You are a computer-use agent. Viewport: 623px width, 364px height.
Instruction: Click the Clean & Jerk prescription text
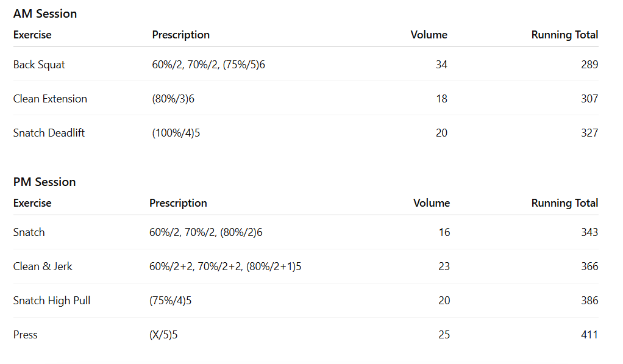pyautogui.click(x=226, y=266)
